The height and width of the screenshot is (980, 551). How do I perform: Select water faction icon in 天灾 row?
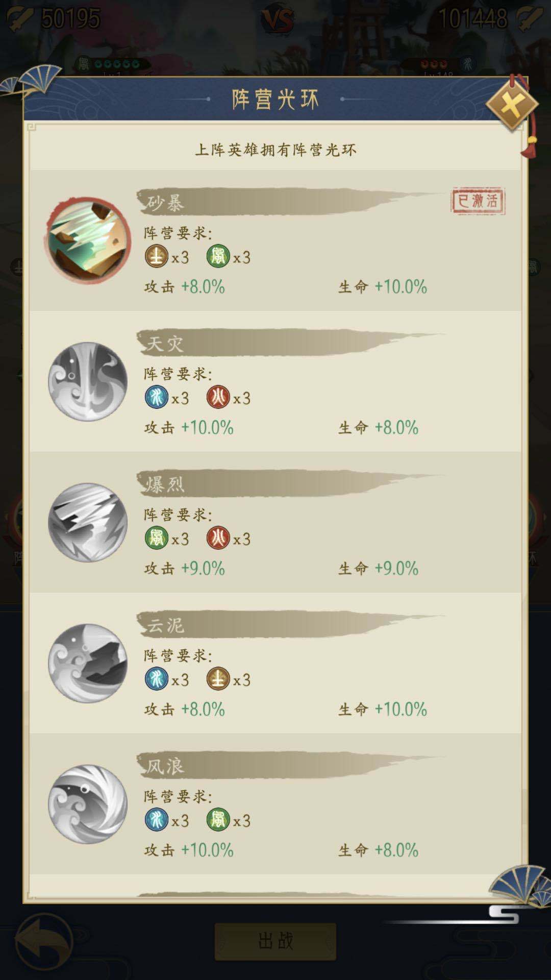(x=157, y=397)
